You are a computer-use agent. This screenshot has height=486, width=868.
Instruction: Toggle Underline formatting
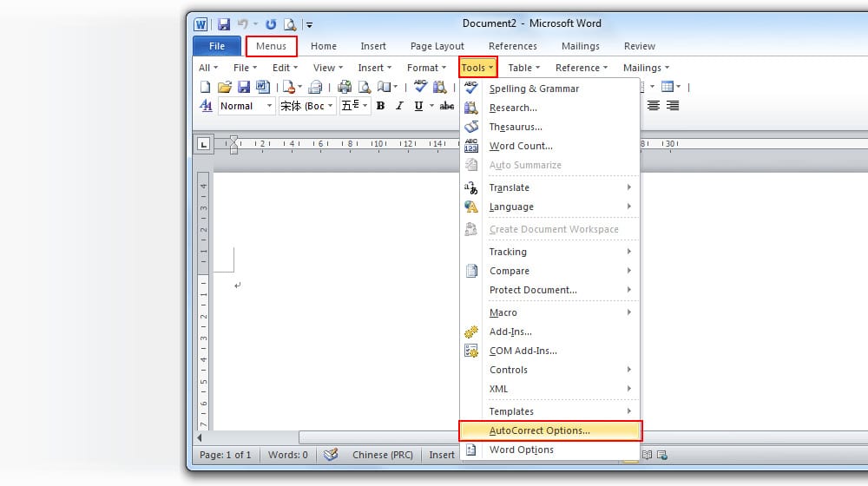click(418, 106)
